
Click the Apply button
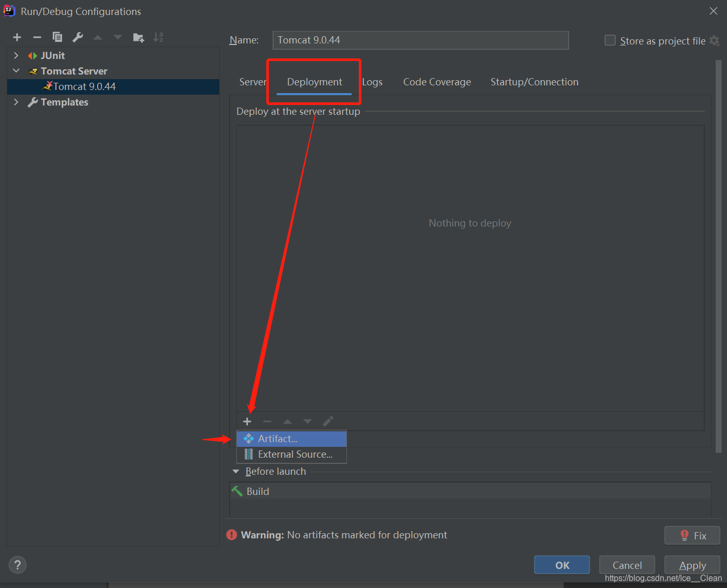[x=692, y=565]
